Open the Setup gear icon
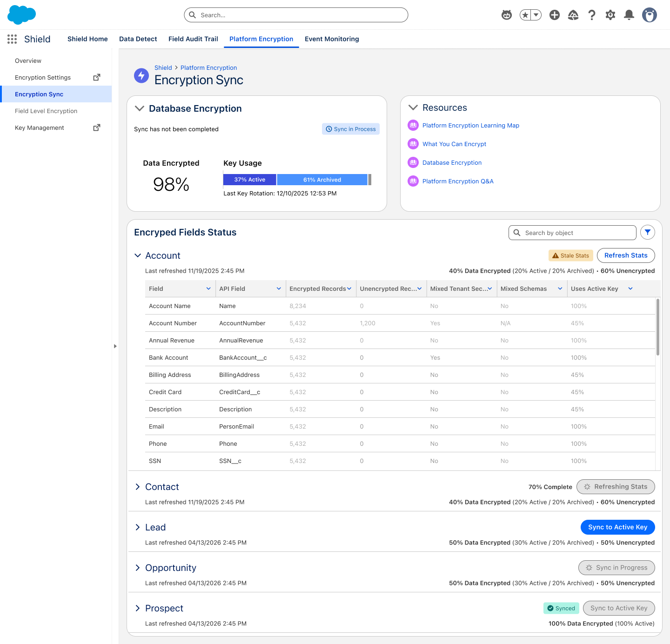This screenshot has width=670, height=644. tap(610, 15)
